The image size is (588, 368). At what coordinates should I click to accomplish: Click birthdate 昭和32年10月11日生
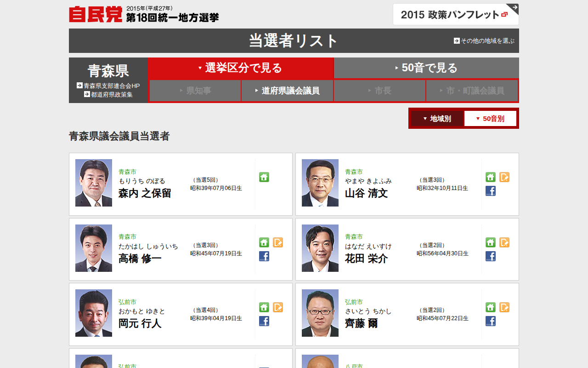pyautogui.click(x=442, y=188)
